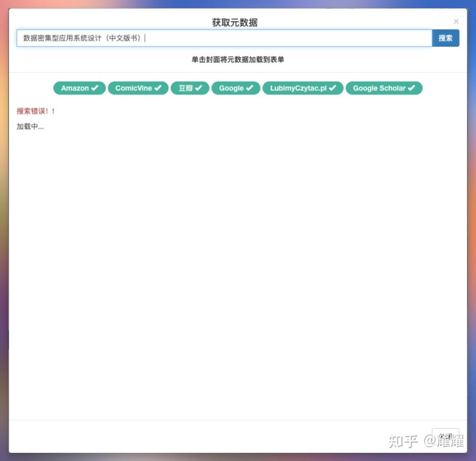Click the 获取元数据 dialog title
Image resolution: width=476 pixels, height=461 pixels.
234,22
